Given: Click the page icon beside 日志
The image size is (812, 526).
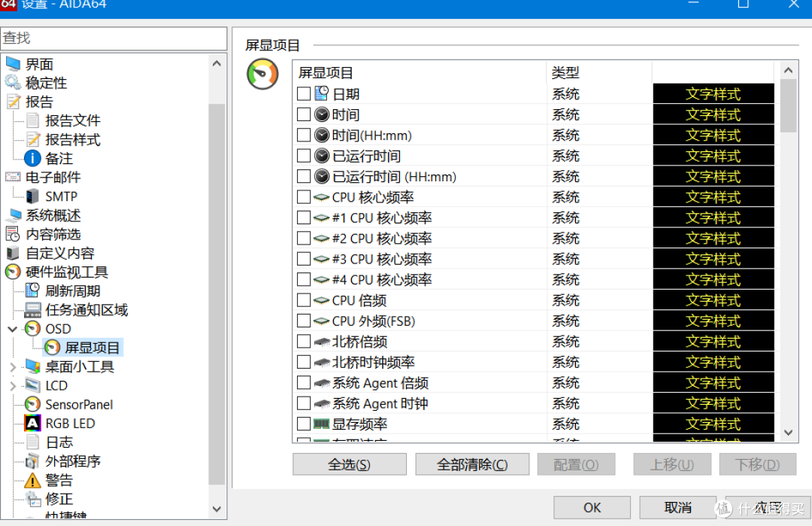Looking at the screenshot, I should pos(32,442).
